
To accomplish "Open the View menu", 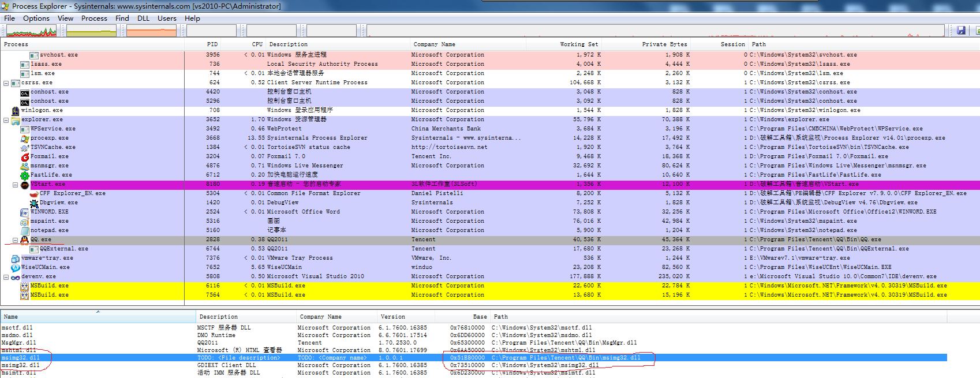I will click(x=65, y=18).
